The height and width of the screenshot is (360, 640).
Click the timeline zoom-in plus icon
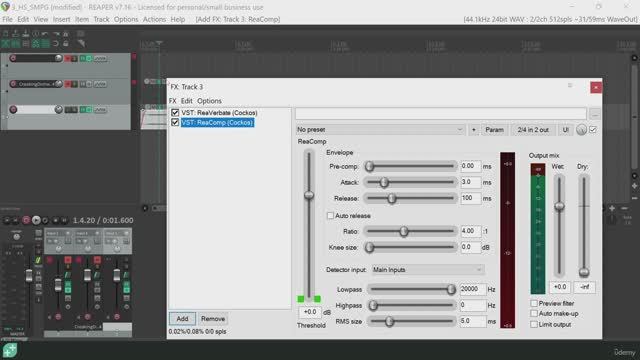tap(612, 209)
